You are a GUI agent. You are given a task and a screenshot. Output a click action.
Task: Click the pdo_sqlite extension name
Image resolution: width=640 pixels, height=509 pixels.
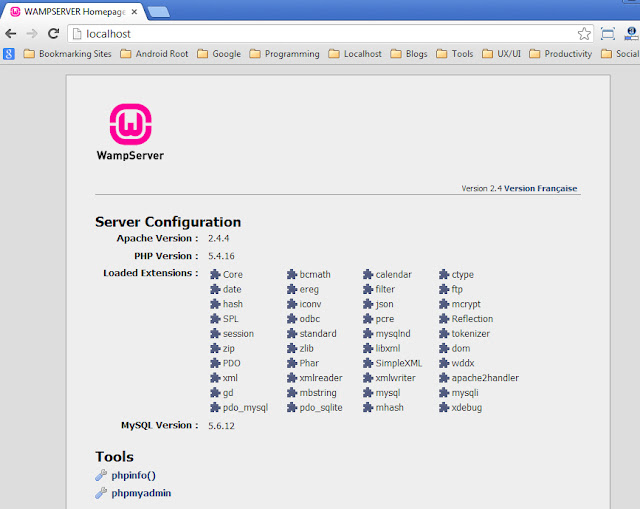click(321, 407)
